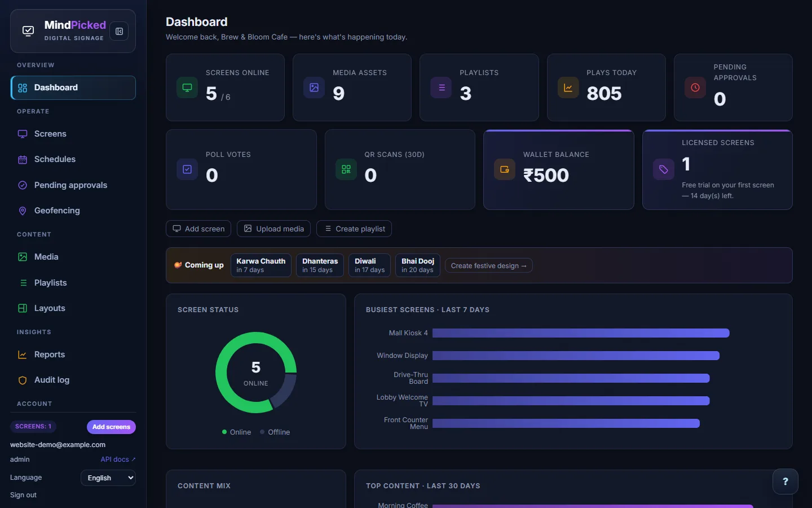Click the Media Assets image icon

pos(314,87)
